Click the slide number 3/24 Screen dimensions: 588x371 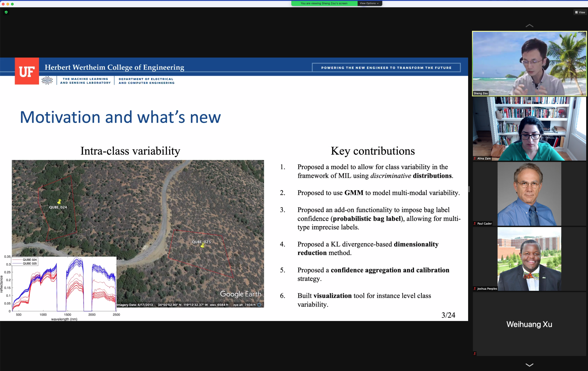click(x=448, y=315)
